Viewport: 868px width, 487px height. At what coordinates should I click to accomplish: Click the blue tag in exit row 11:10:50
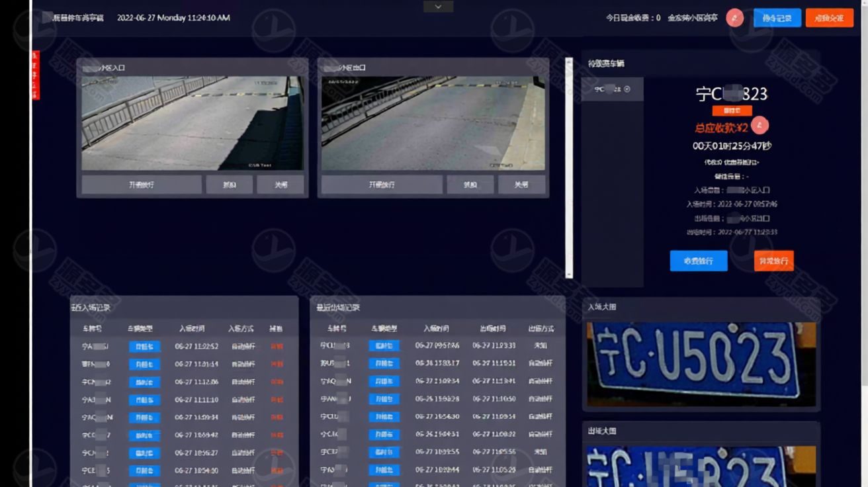coord(384,399)
